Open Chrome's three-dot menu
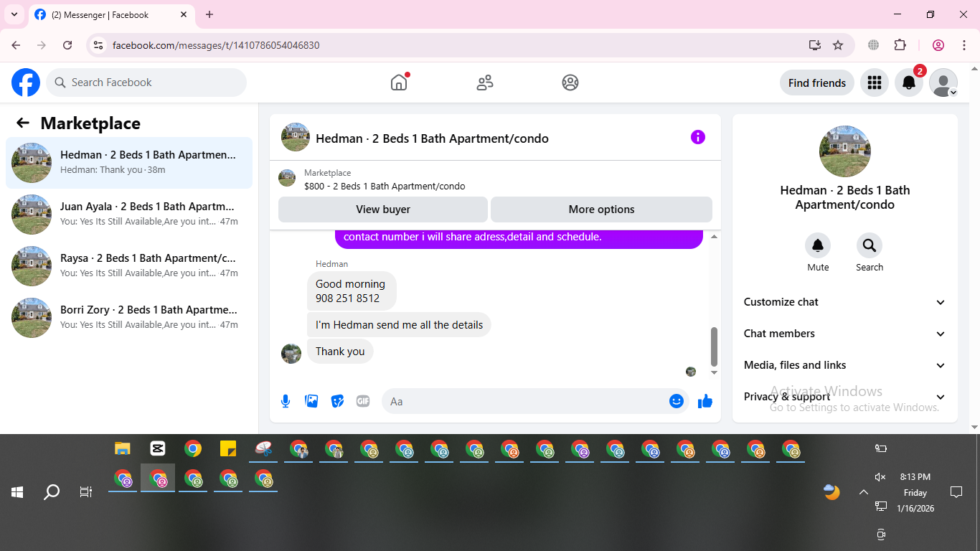This screenshot has height=551, width=980. click(964, 45)
